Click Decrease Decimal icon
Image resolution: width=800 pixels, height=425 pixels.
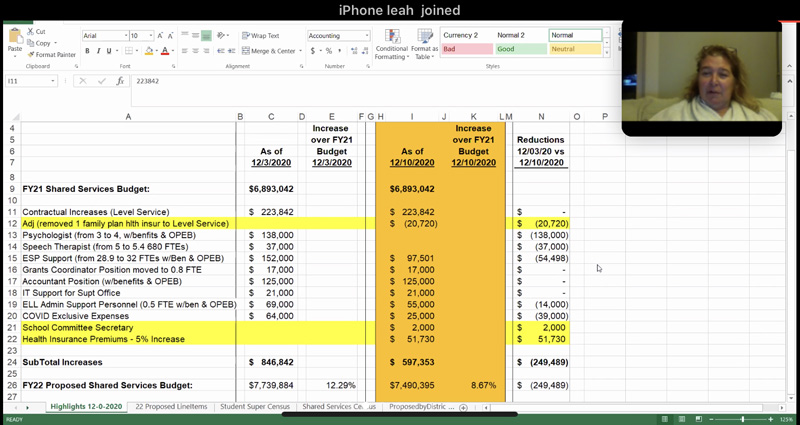tap(365, 51)
